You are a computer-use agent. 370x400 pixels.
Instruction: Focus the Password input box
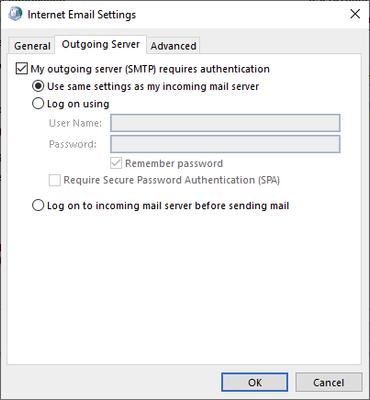click(x=225, y=144)
